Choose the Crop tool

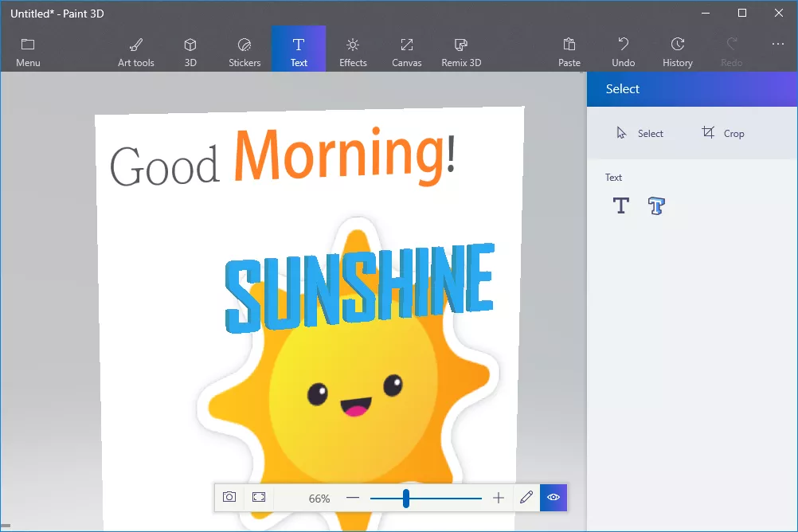point(722,133)
